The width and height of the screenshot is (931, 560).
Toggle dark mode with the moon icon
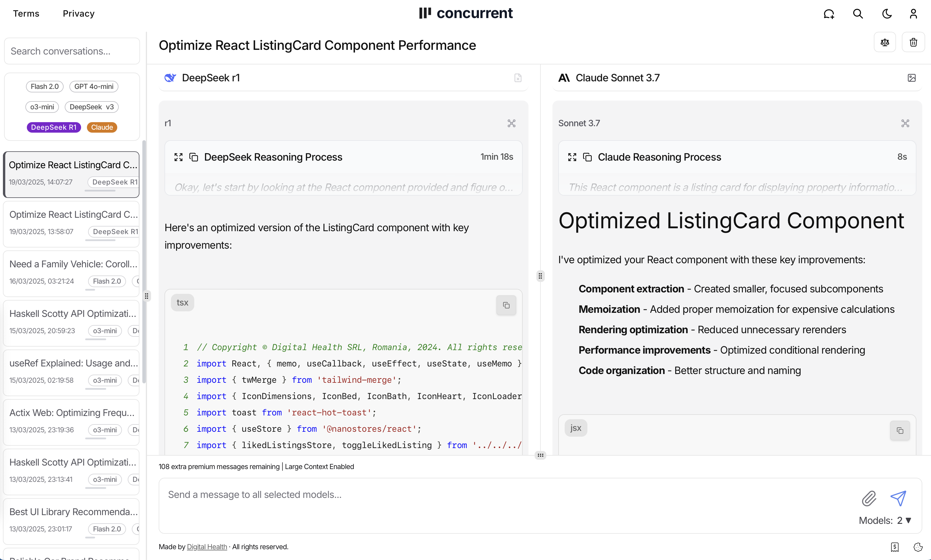[x=887, y=14]
